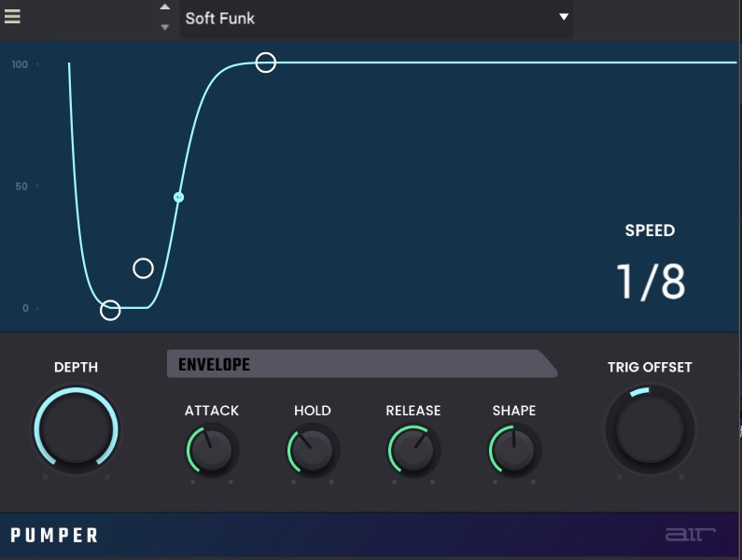This screenshot has height=560, width=742.
Task: Expand preset list with white triangle arrow
Action: (x=563, y=18)
